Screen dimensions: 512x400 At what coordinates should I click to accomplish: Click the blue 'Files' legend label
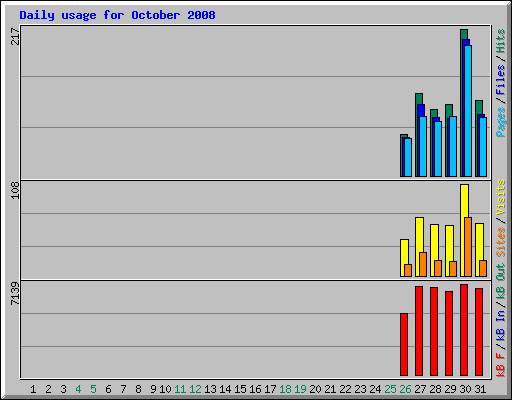pyautogui.click(x=500, y=80)
